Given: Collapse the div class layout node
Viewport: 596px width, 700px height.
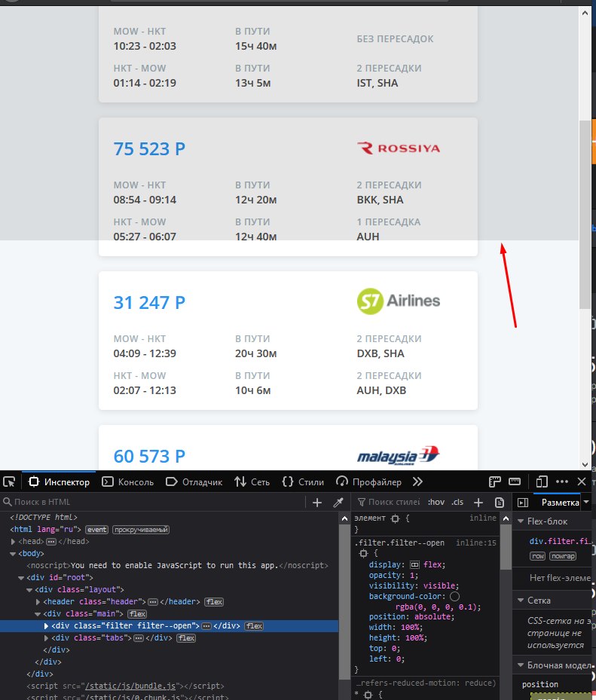Looking at the screenshot, I should (29, 590).
